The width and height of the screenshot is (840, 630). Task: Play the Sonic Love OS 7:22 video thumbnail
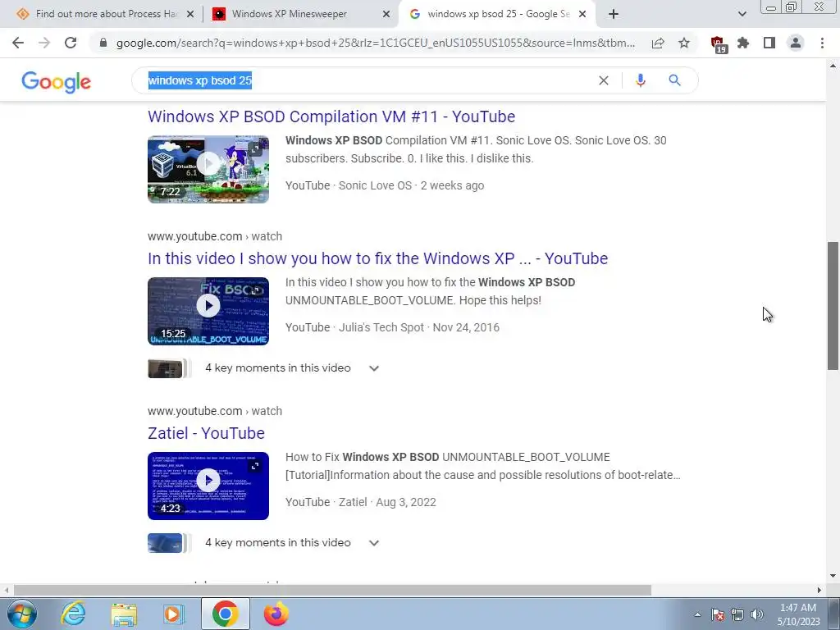pos(208,169)
